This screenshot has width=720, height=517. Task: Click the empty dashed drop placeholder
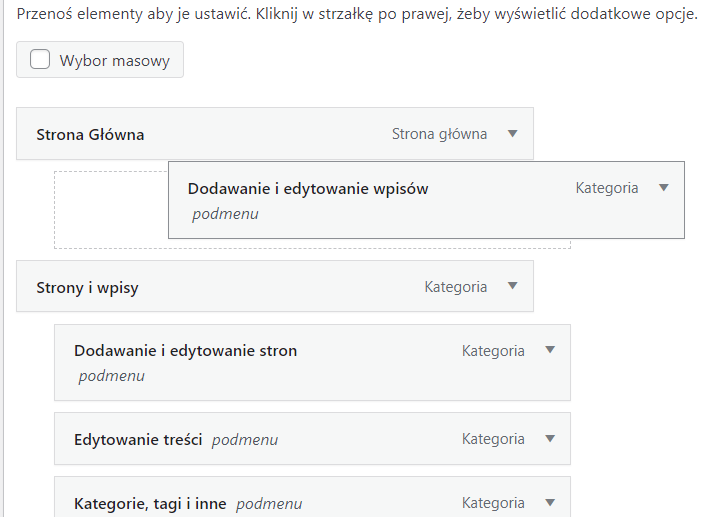click(110, 210)
